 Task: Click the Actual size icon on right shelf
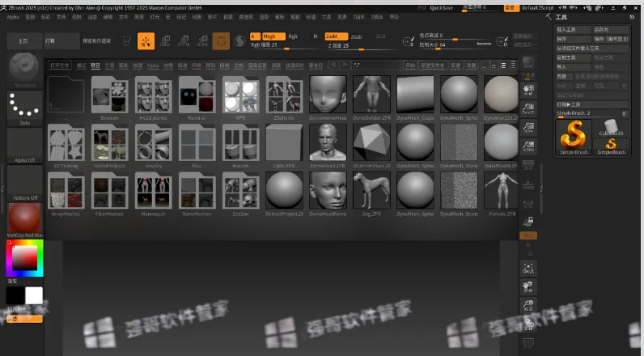point(528,127)
